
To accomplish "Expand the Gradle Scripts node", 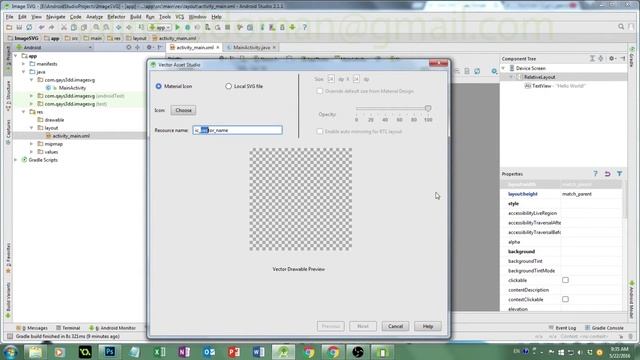I will (16, 160).
